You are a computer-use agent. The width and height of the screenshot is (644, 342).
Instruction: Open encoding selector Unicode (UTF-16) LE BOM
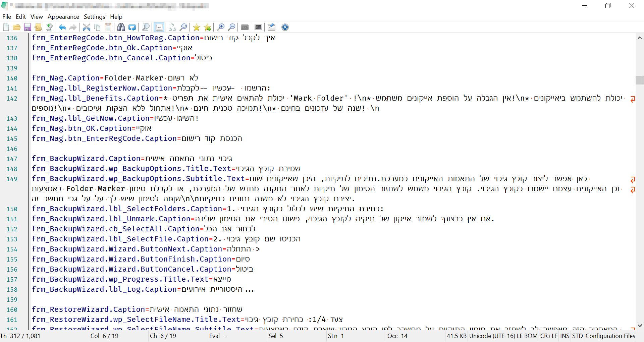click(503, 336)
